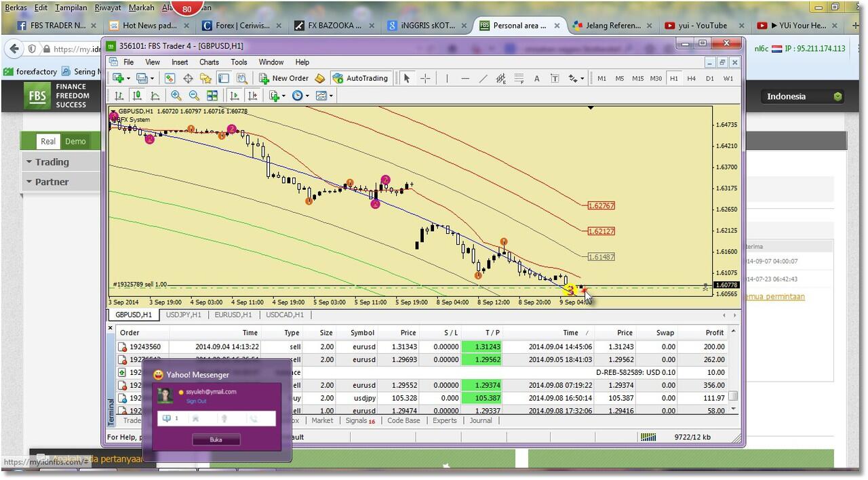This screenshot has width=868, height=480.
Task: Toggle the Data Window crosshair-circle icon
Action: (x=188, y=78)
